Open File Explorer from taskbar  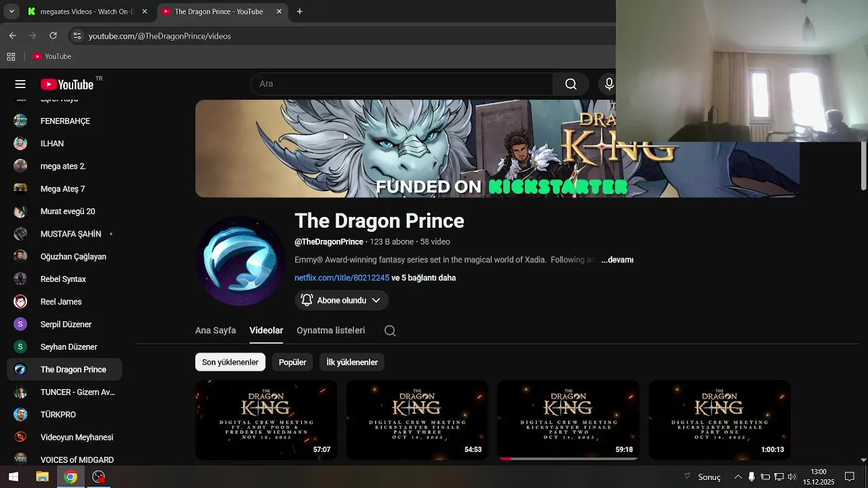[x=42, y=477]
